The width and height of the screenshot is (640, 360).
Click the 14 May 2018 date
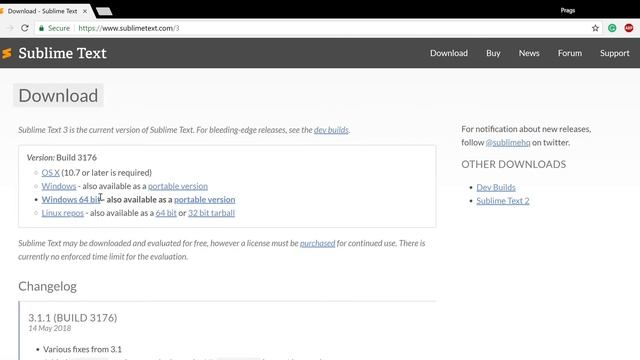click(x=50, y=328)
